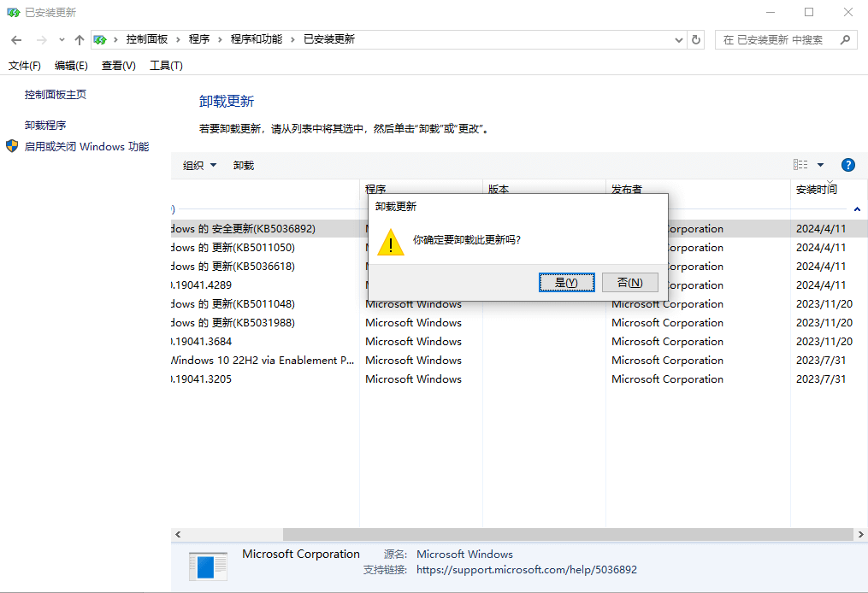Open the 文件(F) menu

tap(24, 65)
